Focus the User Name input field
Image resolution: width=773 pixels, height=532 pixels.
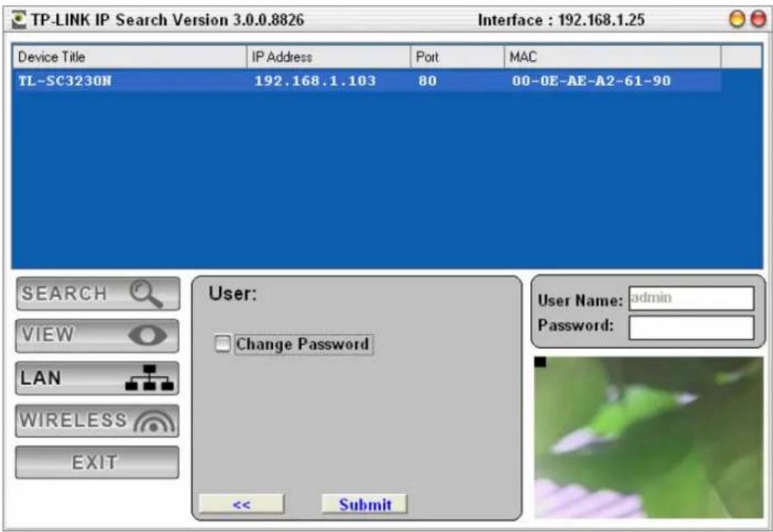point(691,298)
